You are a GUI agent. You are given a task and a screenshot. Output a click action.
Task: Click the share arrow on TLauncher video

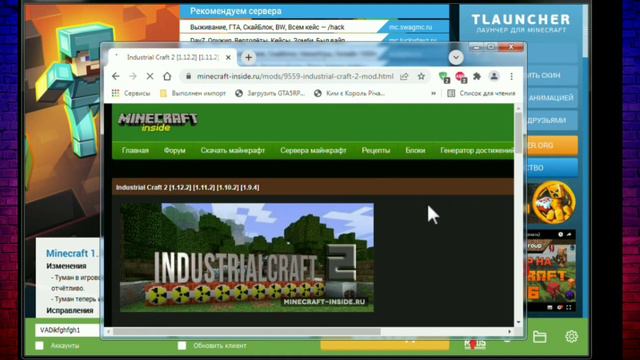[569, 234]
